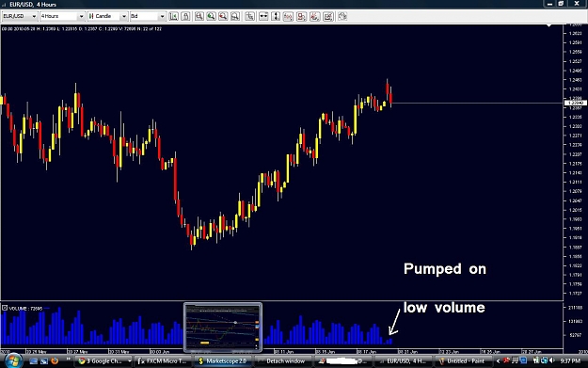This screenshot has height=368, width=588.
Task: Click the Marketscope preview thumbnail
Action: point(223,328)
